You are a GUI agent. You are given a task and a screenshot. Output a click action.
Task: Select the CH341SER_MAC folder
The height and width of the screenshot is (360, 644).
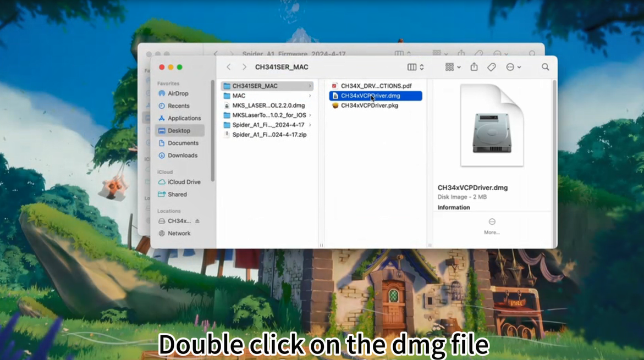(267, 86)
